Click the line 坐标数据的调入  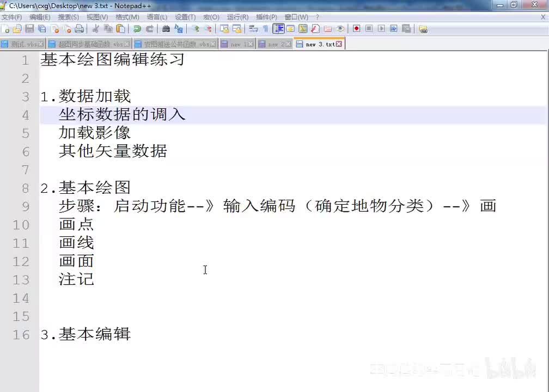(122, 114)
